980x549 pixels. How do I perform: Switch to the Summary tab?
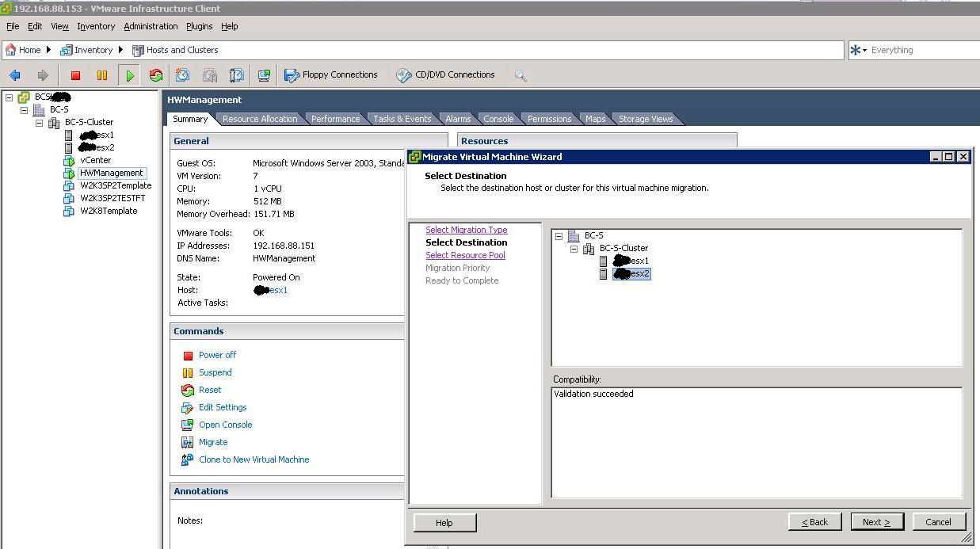click(x=190, y=119)
